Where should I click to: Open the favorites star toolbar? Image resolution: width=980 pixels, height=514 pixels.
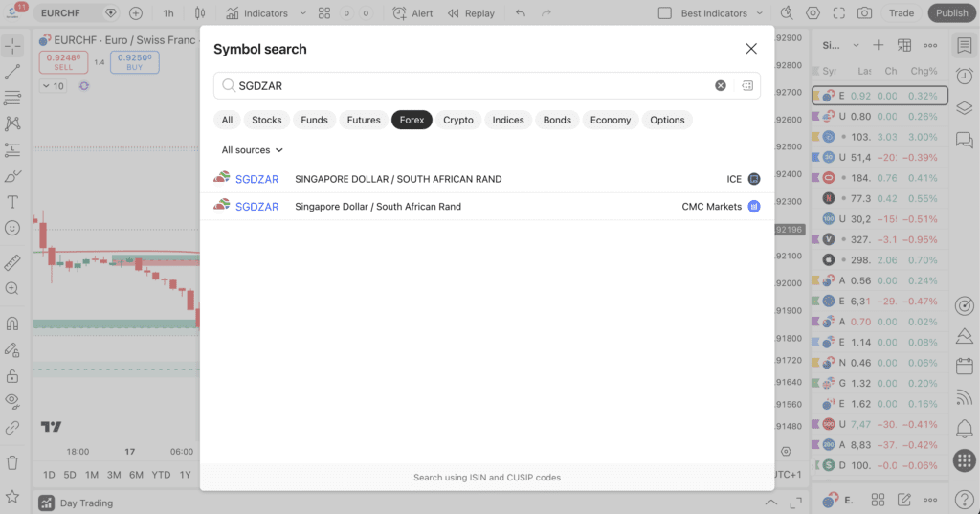coord(12,497)
